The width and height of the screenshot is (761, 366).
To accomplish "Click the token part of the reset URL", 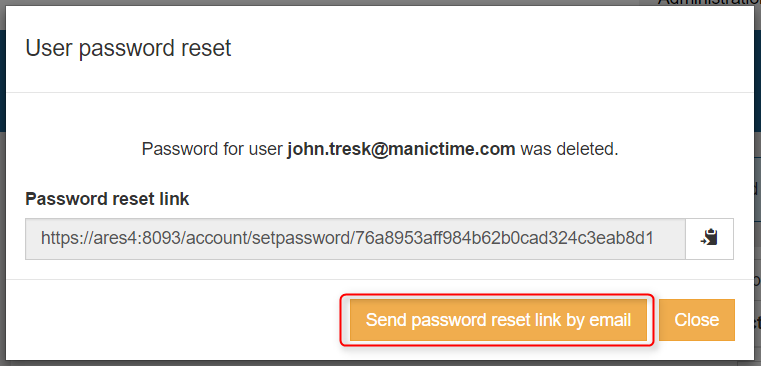I will (504, 238).
